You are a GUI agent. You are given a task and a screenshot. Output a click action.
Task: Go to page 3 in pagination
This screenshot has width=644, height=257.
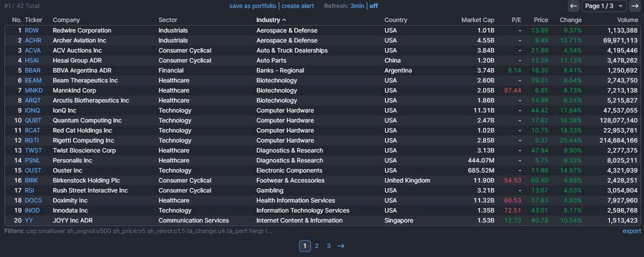pos(329,246)
